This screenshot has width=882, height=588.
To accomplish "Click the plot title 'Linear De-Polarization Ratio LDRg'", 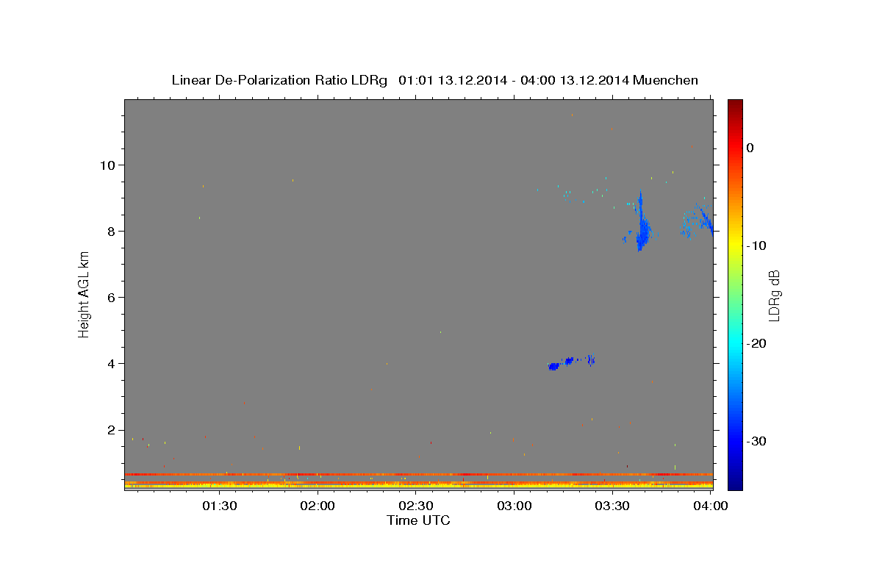I will point(279,80).
